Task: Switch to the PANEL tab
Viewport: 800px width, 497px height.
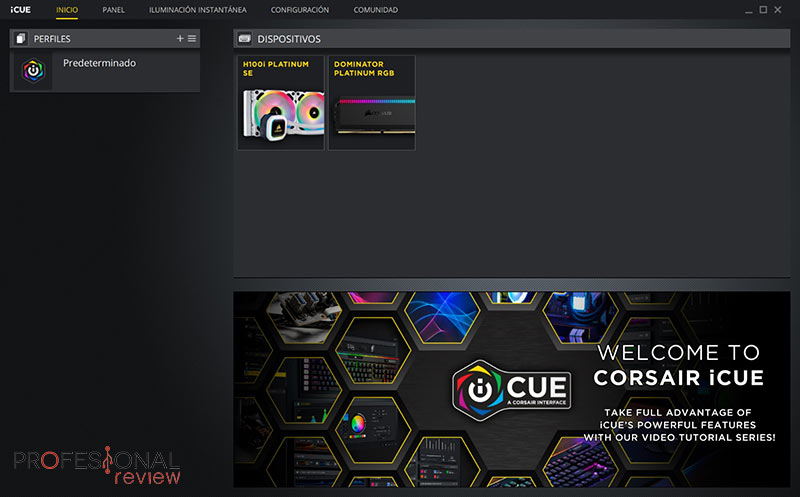Action: tap(113, 10)
